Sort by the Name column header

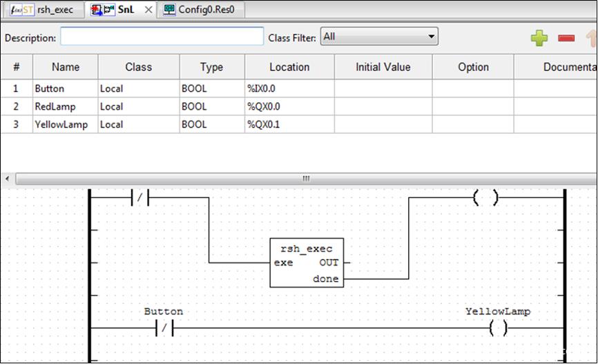[x=66, y=67]
